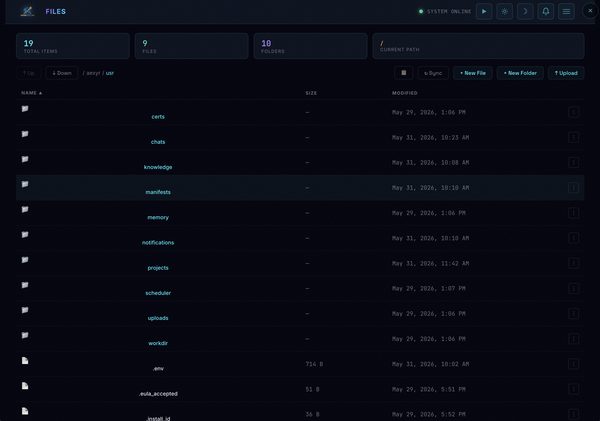This screenshot has height=421, width=600.
Task: Open the more-actions menu on the projects row
Action: pos(573,263)
